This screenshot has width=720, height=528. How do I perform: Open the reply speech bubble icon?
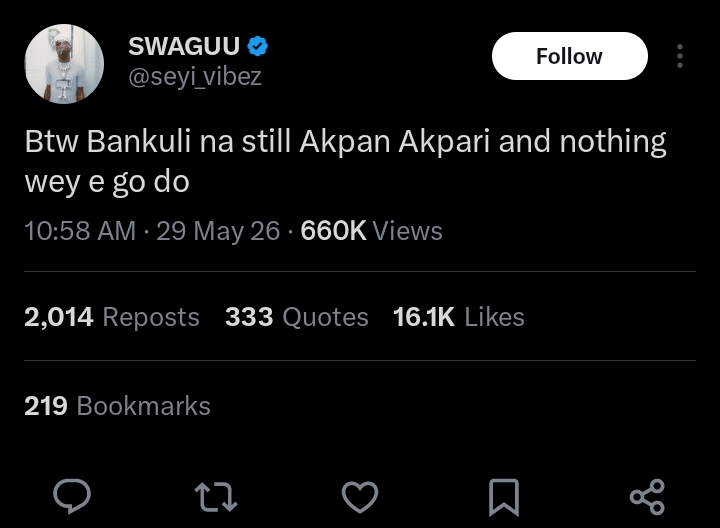tap(72, 496)
